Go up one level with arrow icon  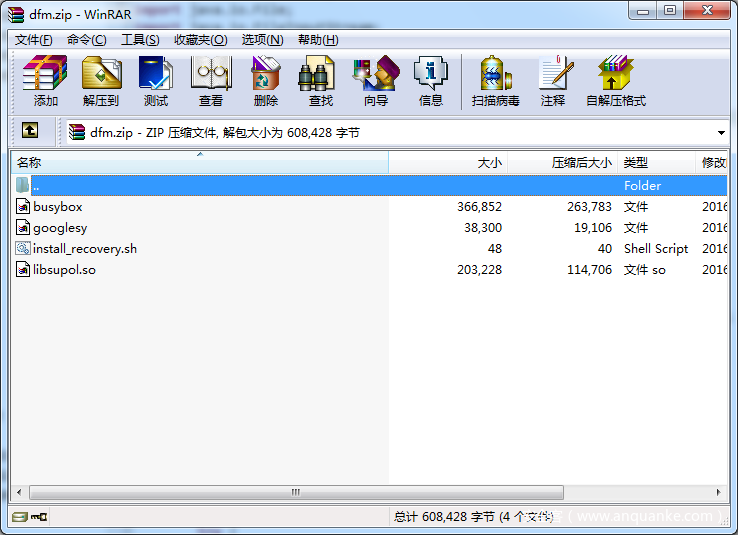(30, 130)
